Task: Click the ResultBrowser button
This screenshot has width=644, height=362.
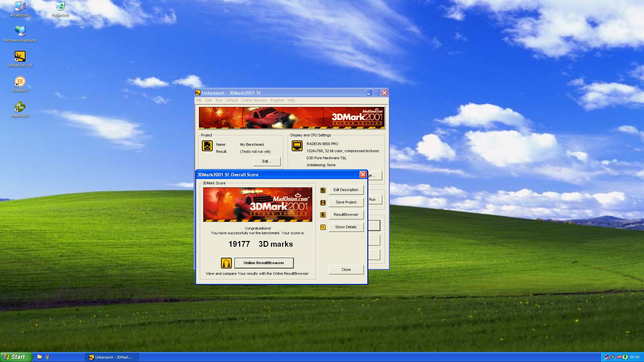Action: pyautogui.click(x=346, y=215)
